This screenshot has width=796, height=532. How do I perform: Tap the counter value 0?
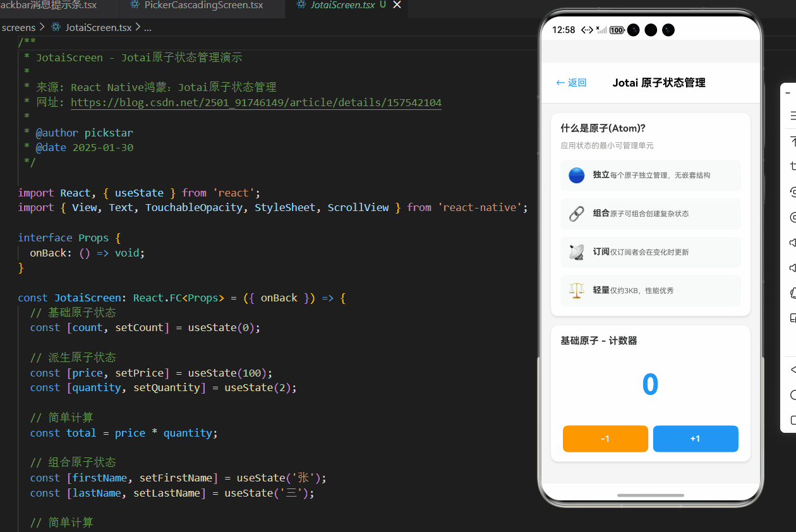(x=650, y=385)
